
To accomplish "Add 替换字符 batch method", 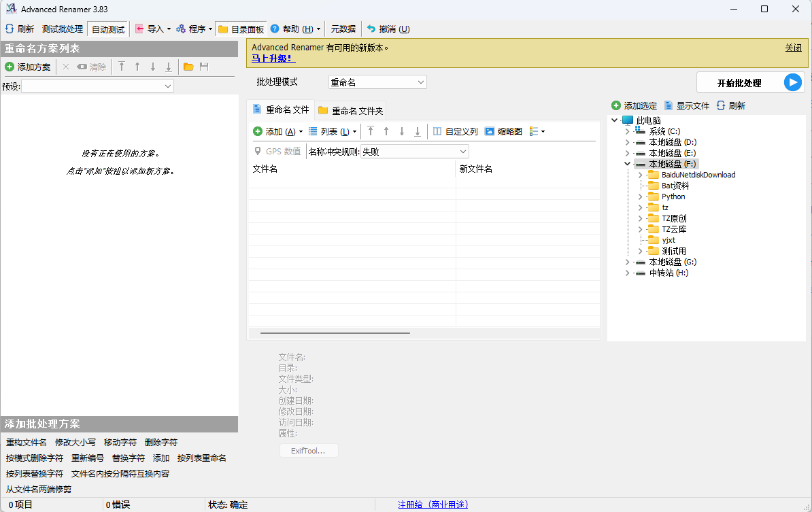I will point(129,458).
